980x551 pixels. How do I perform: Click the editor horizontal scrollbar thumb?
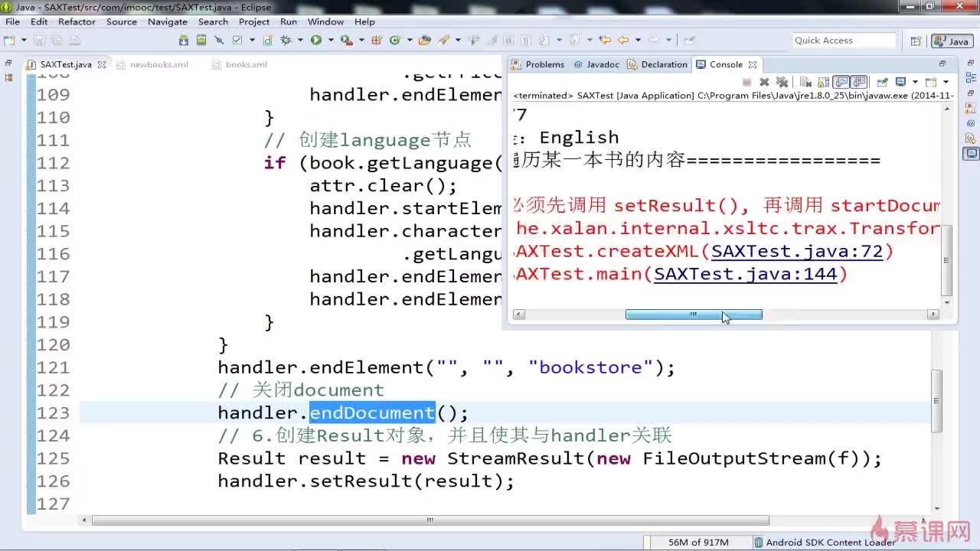(x=430, y=520)
